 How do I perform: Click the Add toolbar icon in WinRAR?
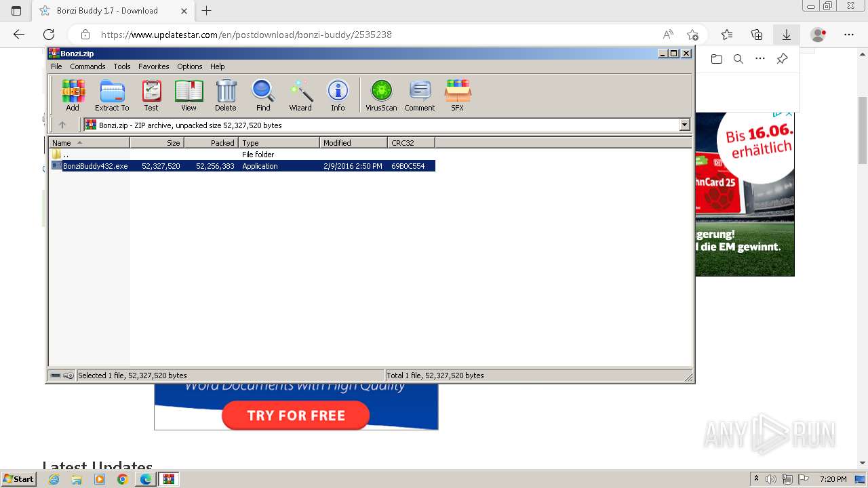click(73, 95)
